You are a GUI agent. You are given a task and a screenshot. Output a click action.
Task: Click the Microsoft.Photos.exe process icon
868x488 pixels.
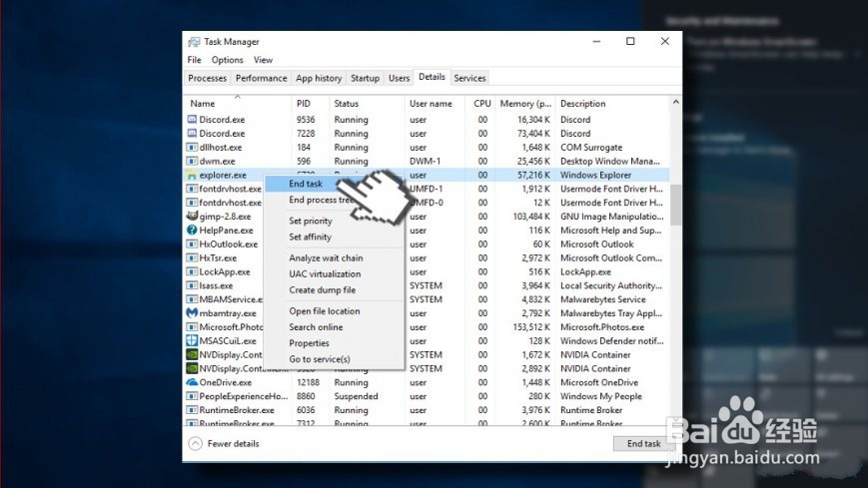pyautogui.click(x=192, y=327)
